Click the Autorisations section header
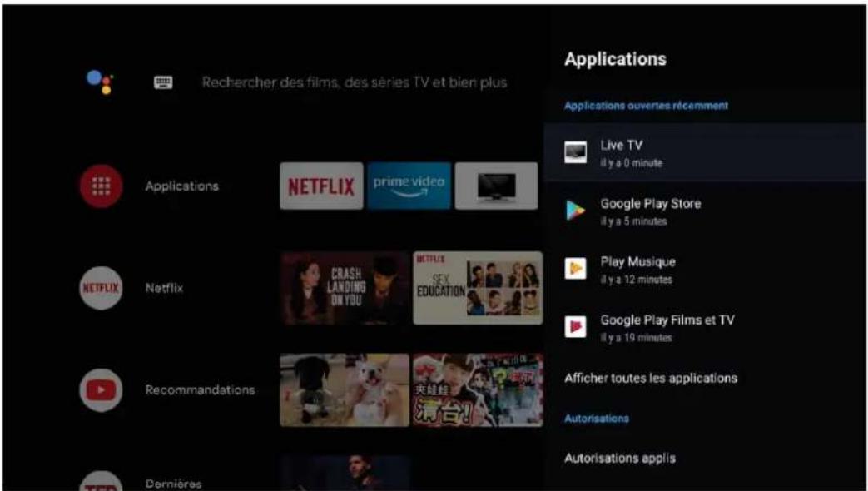Viewport: 868px width, 491px height. click(596, 419)
